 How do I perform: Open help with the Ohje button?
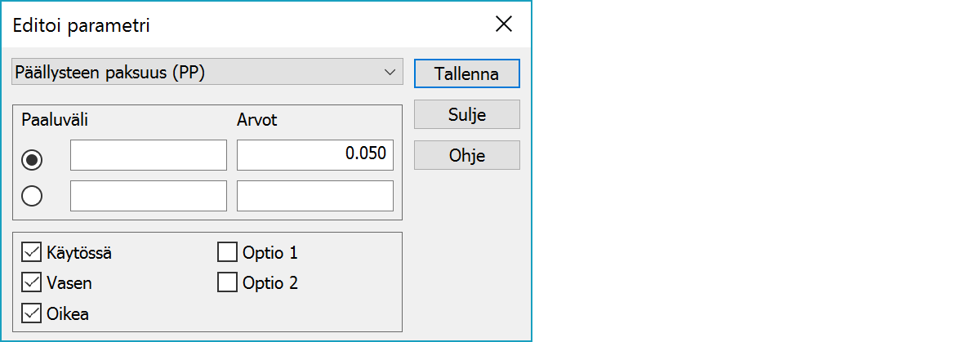(x=466, y=155)
